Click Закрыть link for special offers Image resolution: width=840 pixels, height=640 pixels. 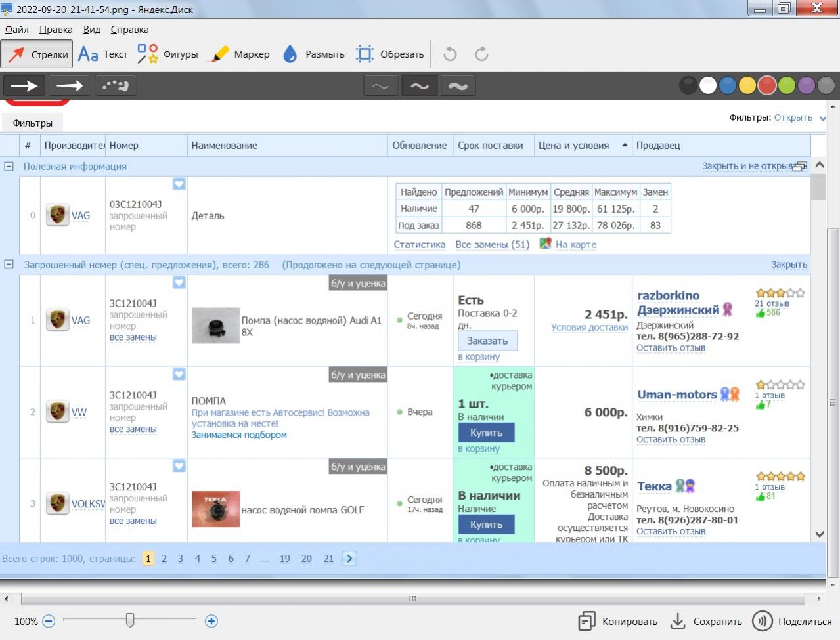(789, 265)
